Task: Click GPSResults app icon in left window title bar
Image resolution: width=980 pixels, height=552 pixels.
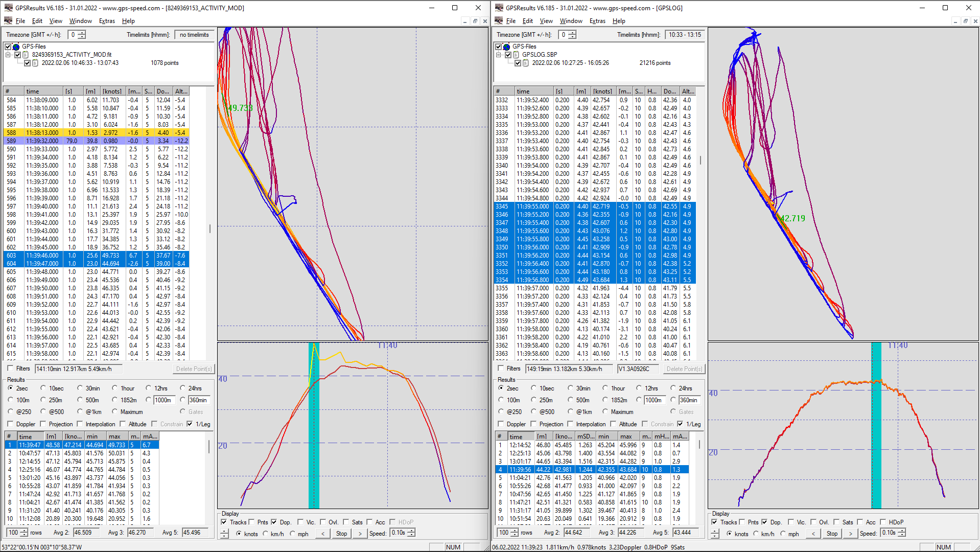Action: (x=8, y=8)
